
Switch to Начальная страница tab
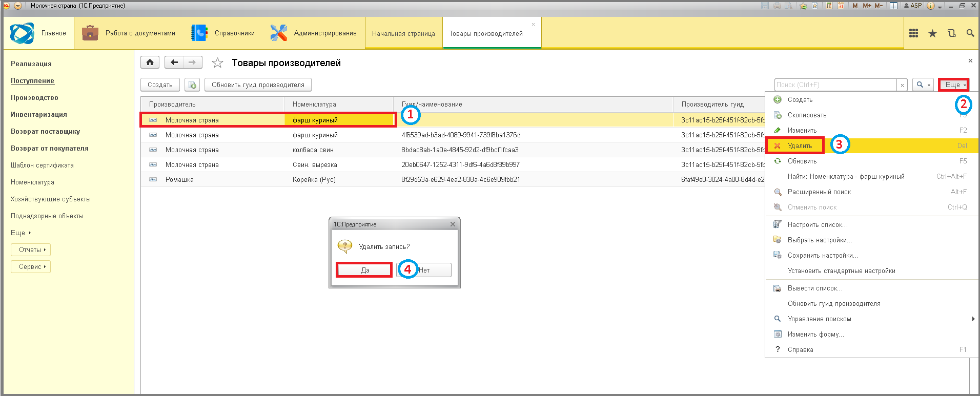pos(403,34)
